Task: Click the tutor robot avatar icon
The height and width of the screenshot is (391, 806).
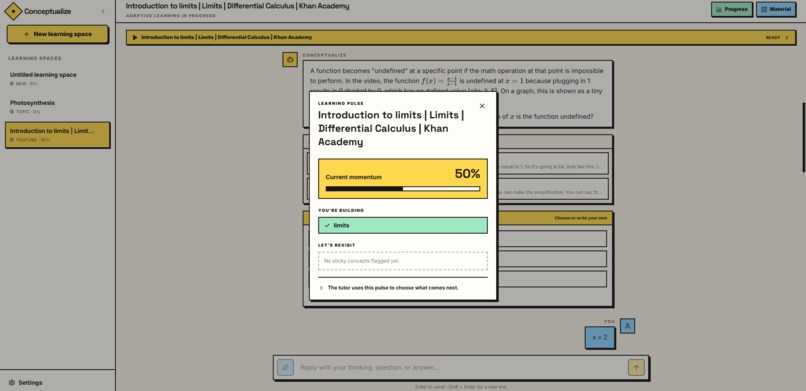Action: pos(290,60)
